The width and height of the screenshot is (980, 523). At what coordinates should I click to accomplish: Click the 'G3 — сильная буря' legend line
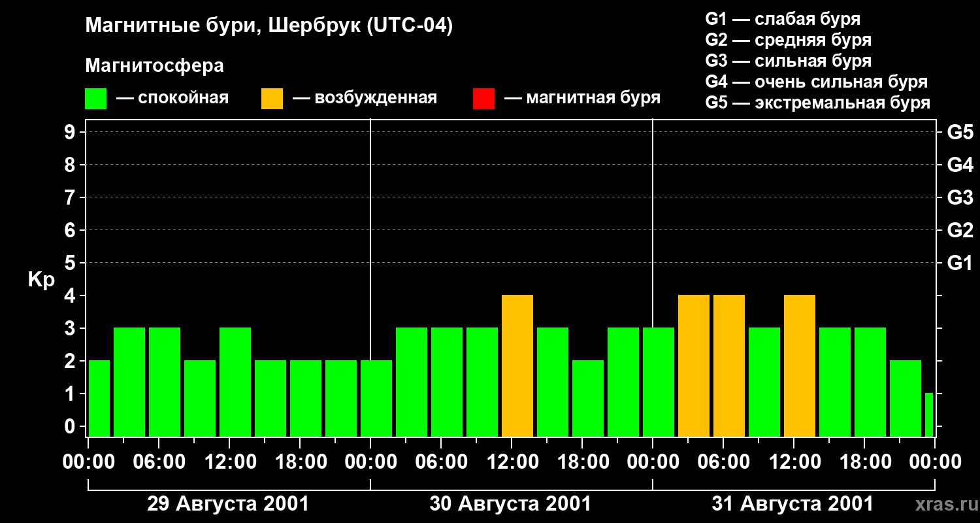(x=788, y=61)
